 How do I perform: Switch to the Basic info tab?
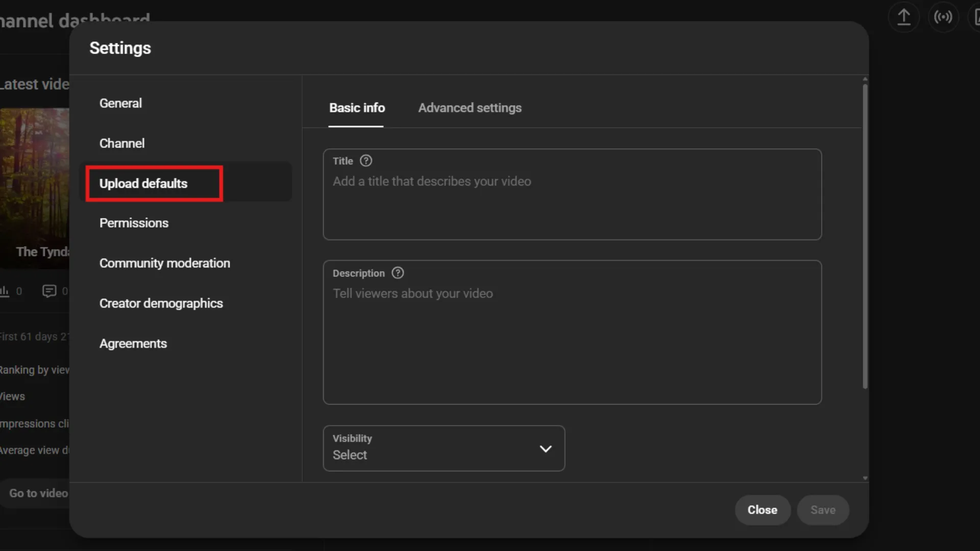tap(357, 108)
